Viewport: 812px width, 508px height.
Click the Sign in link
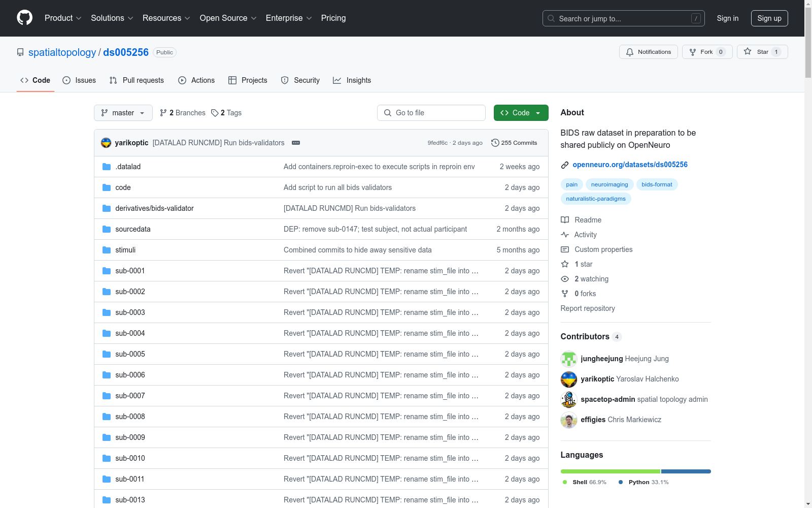tap(728, 18)
